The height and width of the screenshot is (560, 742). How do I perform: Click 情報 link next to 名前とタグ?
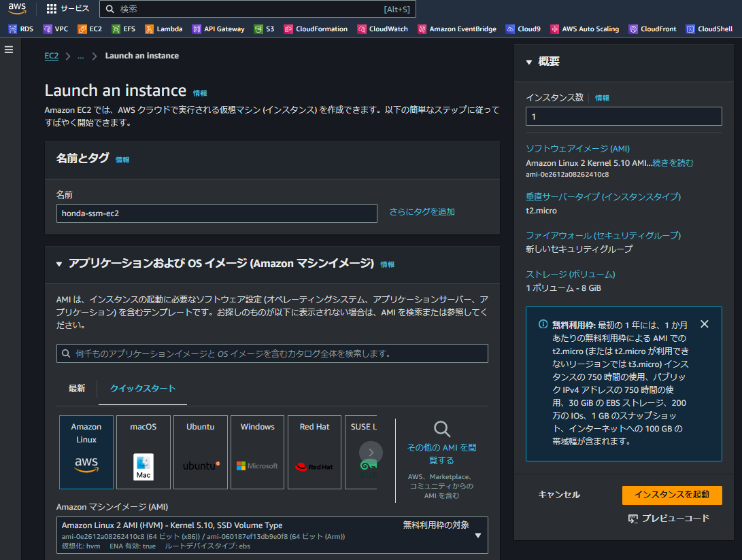(x=122, y=160)
